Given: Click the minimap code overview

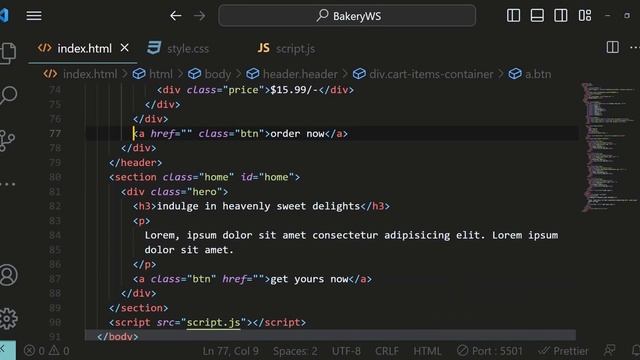Looking at the screenshot, I should click(608, 147).
